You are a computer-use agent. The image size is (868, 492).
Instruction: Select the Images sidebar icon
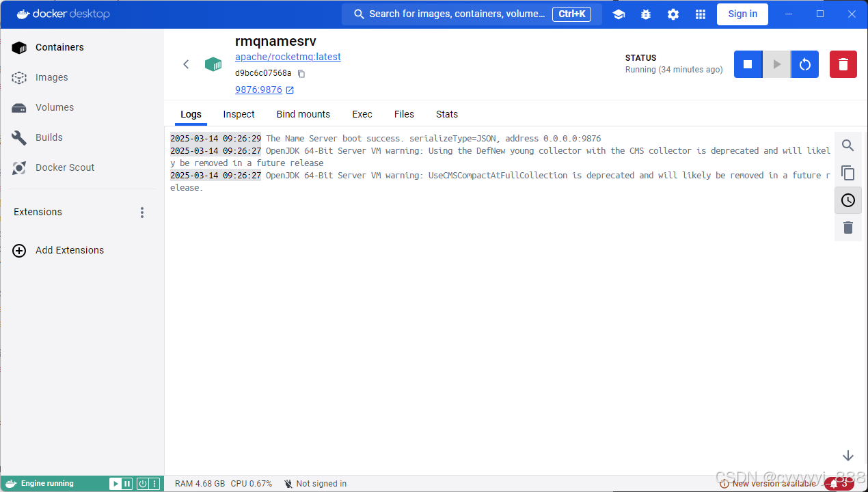(18, 77)
